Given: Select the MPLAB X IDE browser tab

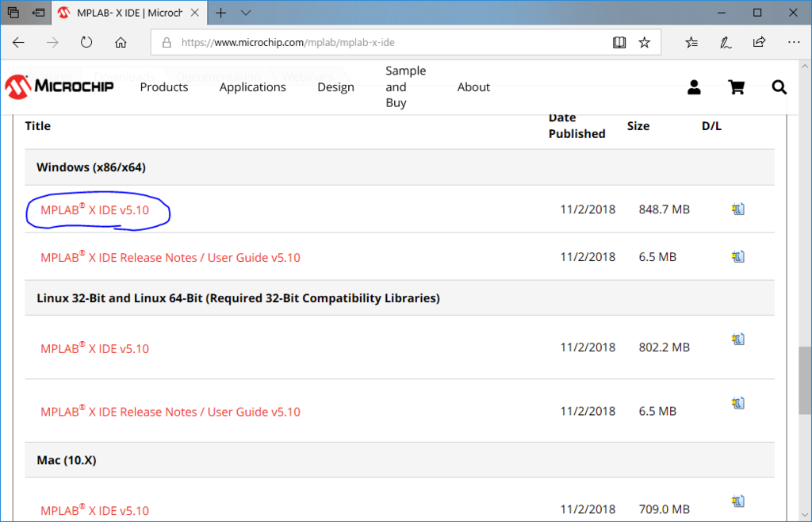Looking at the screenshot, I should click(x=129, y=13).
